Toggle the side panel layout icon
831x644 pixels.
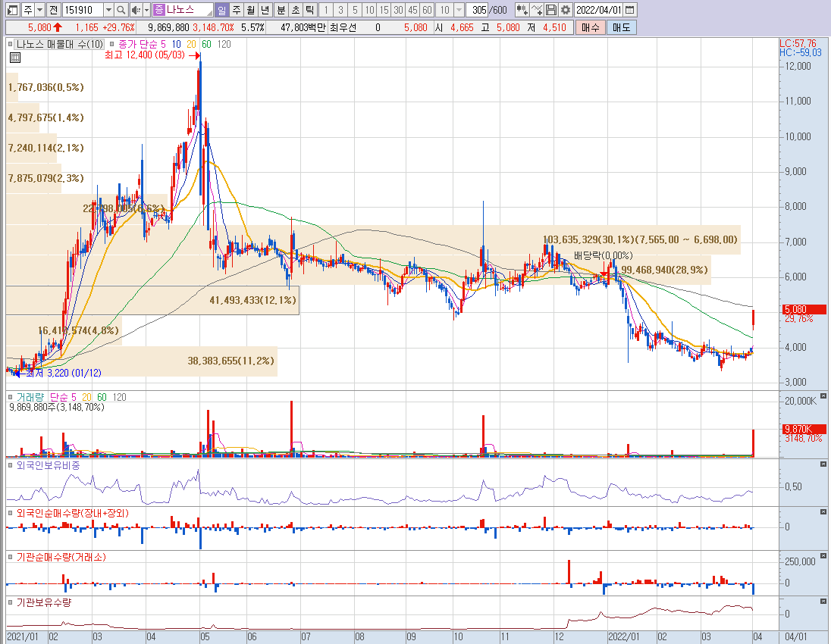(13, 10)
